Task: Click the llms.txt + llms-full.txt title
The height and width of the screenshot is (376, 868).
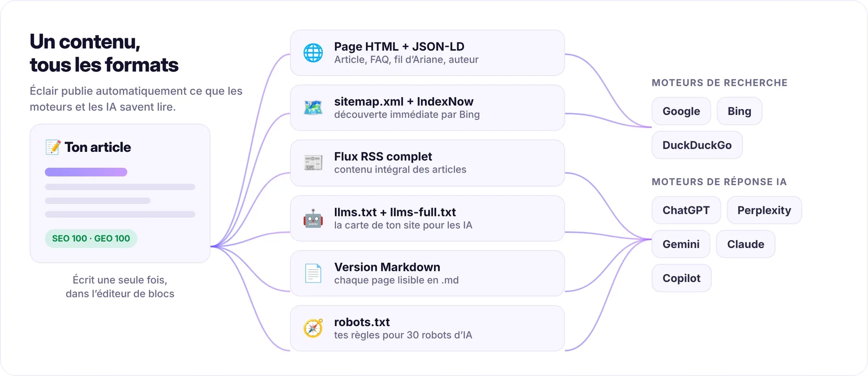Action: coord(395,212)
